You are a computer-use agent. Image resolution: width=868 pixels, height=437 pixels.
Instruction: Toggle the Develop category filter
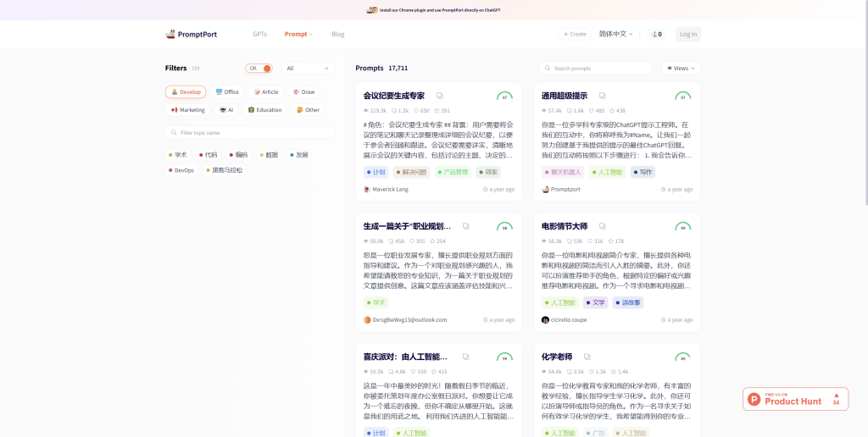pyautogui.click(x=186, y=91)
